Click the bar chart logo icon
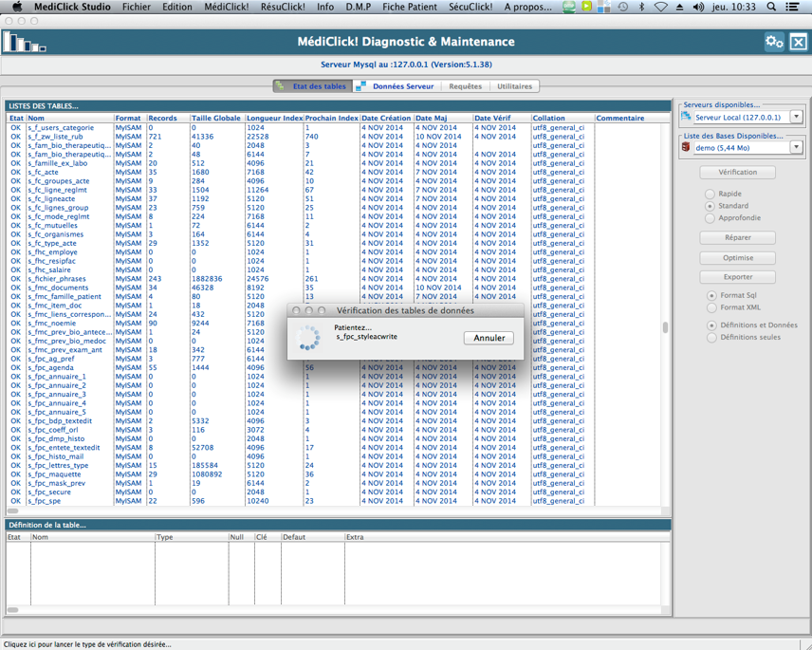Image resolution: width=812 pixels, height=650 pixels. (x=24, y=43)
